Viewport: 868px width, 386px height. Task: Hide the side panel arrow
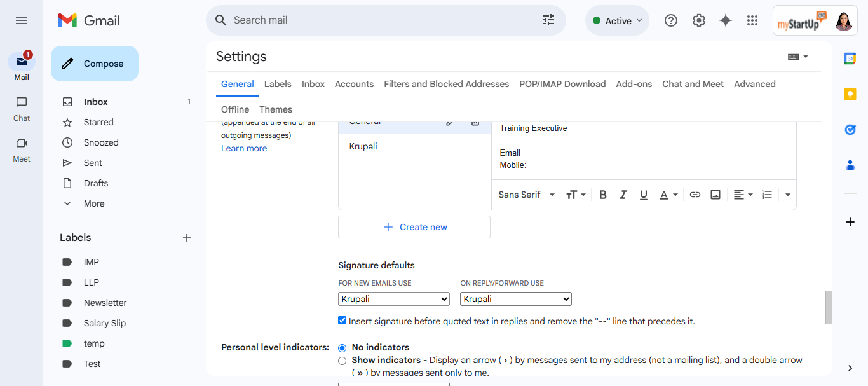point(850,368)
